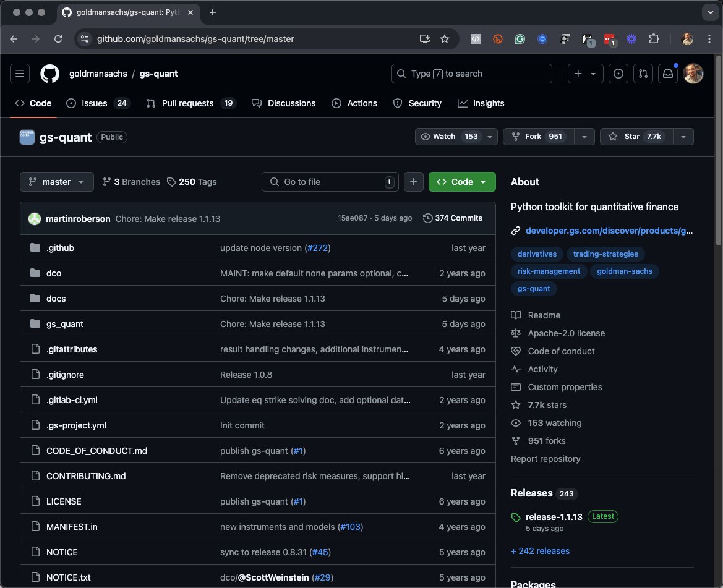The image size is (723, 588).
Task: View the + 242 releases link
Action: [x=540, y=551]
